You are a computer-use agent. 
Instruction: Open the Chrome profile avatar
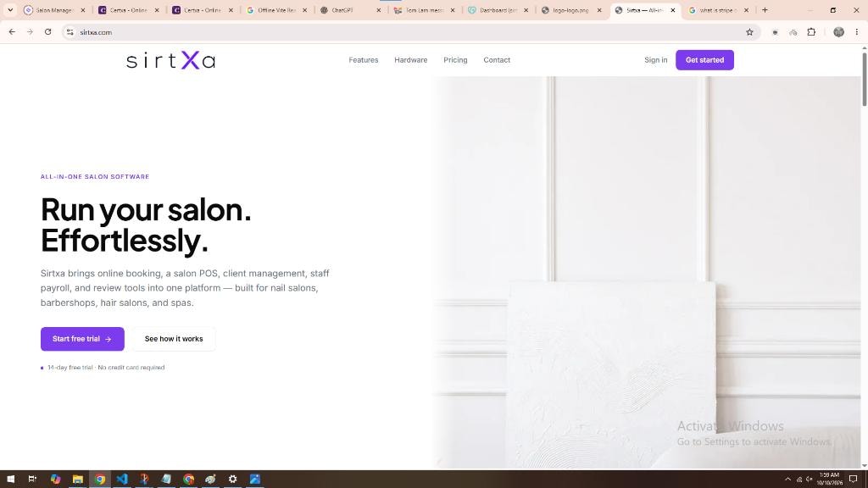pos(838,32)
